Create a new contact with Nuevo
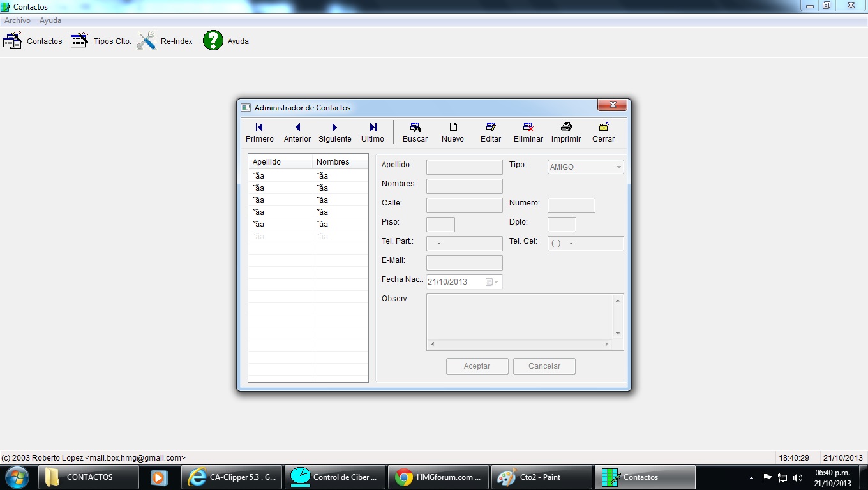 (x=453, y=133)
